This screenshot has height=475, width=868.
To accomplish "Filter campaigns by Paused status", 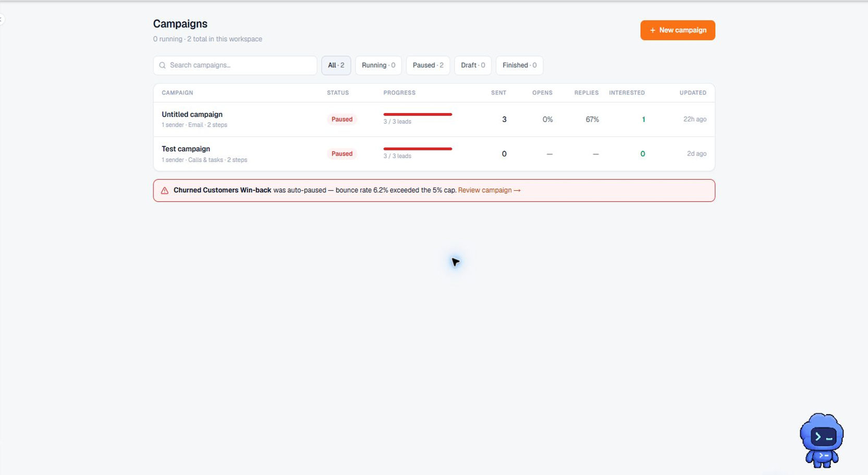I will click(428, 65).
